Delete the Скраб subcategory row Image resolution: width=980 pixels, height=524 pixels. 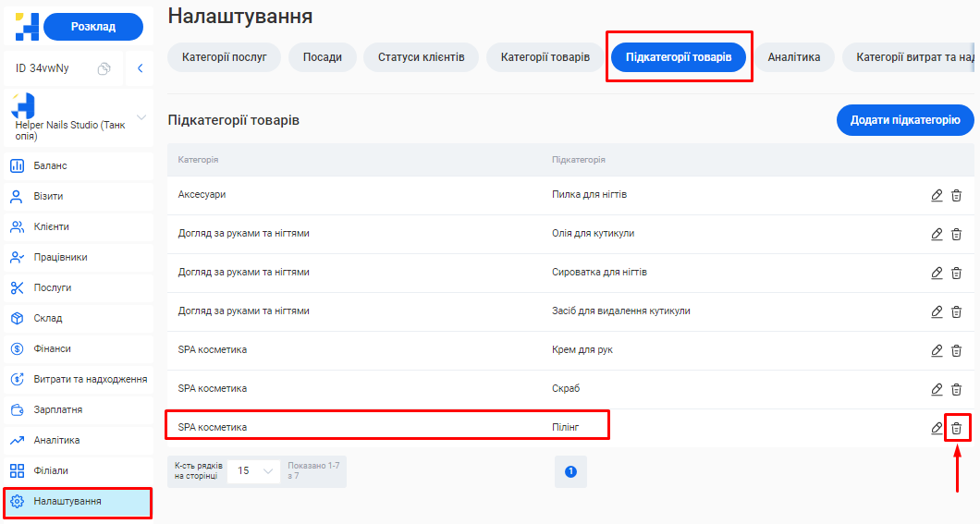(957, 389)
